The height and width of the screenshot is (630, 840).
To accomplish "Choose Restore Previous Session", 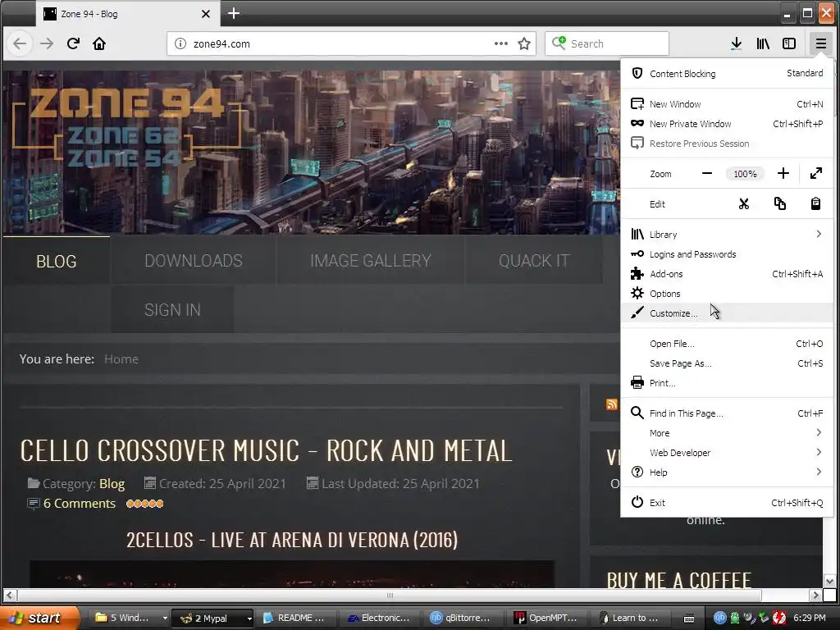I will (727, 144).
